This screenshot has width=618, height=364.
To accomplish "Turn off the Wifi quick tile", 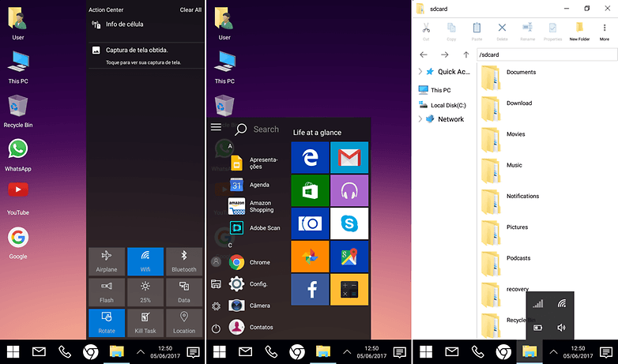I will tap(145, 261).
